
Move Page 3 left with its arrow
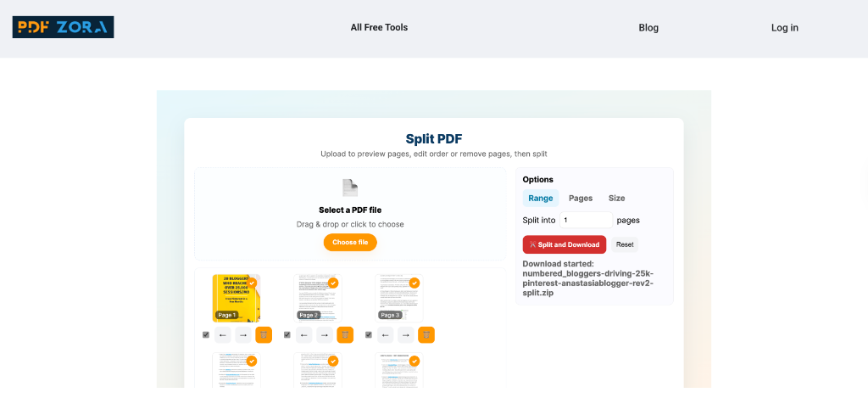(x=386, y=335)
